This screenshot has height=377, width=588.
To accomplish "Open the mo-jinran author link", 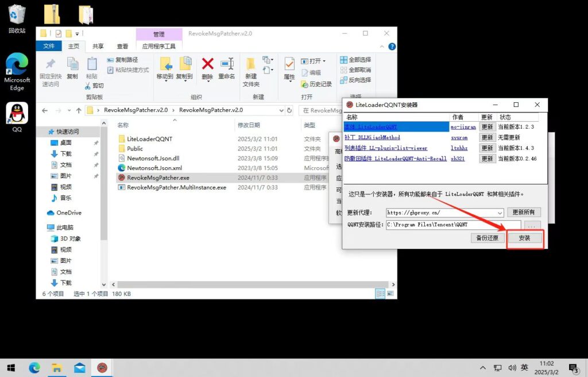I will click(x=463, y=126).
